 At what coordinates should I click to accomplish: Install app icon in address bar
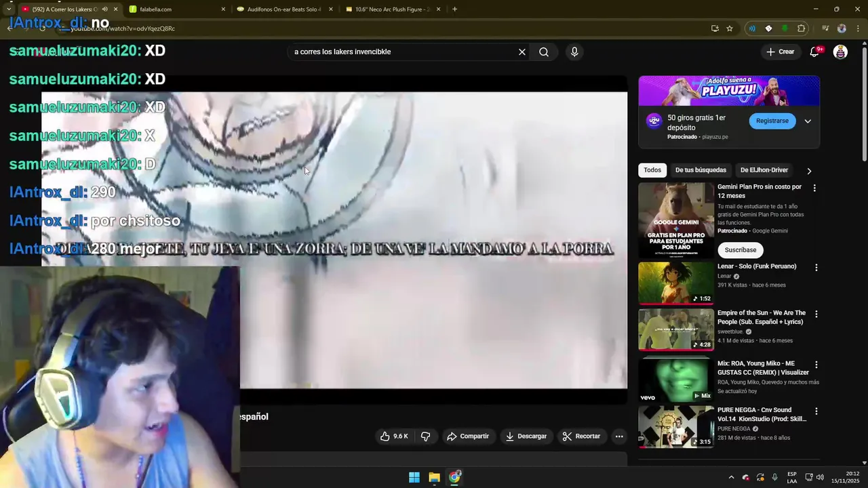click(715, 28)
